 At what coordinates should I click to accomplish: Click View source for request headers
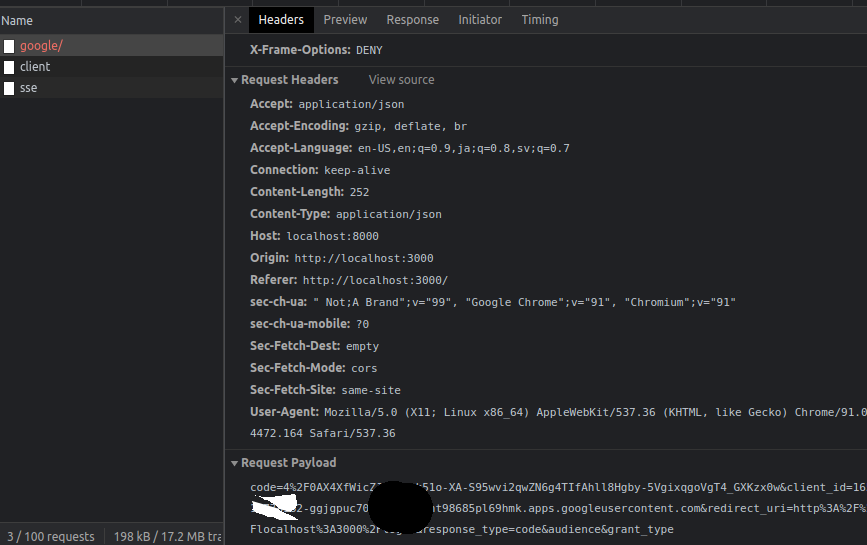tap(401, 80)
